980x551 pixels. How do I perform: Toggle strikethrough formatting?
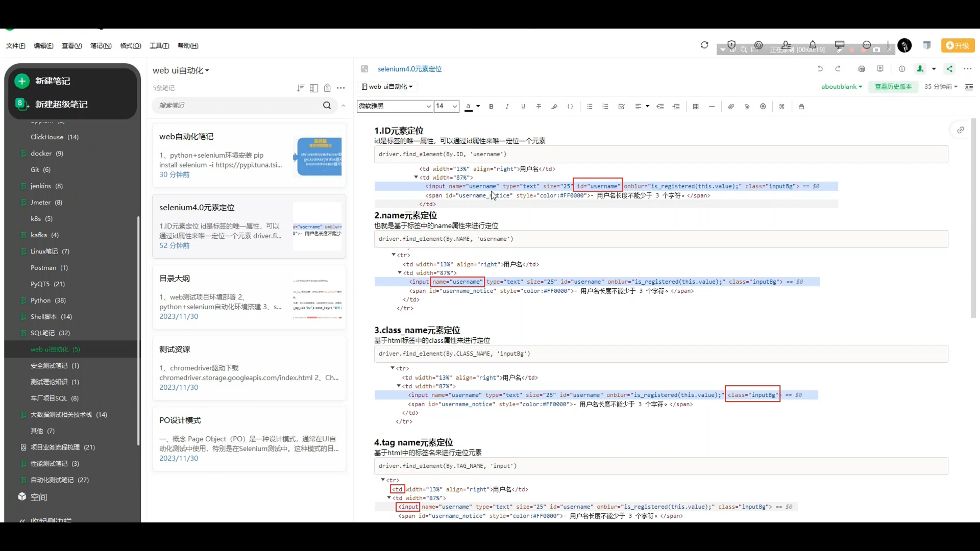(538, 107)
